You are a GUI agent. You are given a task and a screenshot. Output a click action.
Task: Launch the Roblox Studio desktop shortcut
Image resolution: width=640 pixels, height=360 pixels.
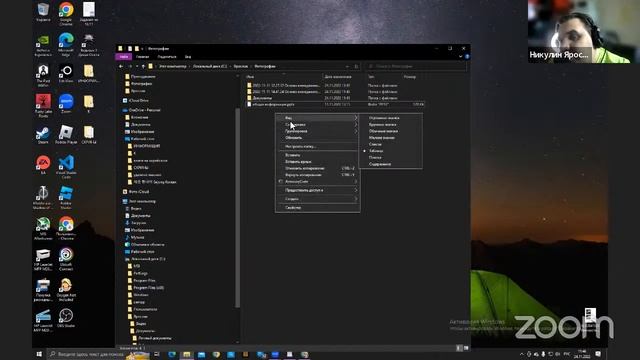(66, 197)
